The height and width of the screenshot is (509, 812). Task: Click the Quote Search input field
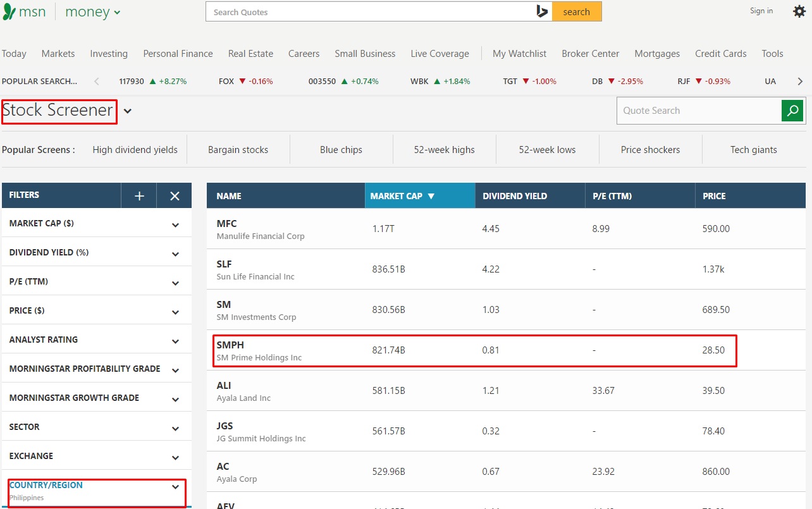click(699, 111)
